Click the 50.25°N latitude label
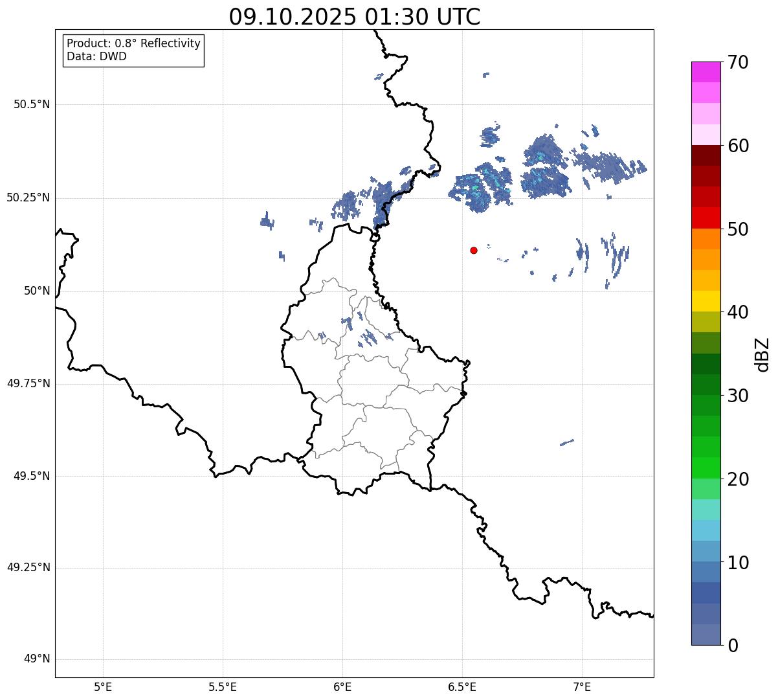The height and width of the screenshot is (700, 778). coord(28,198)
